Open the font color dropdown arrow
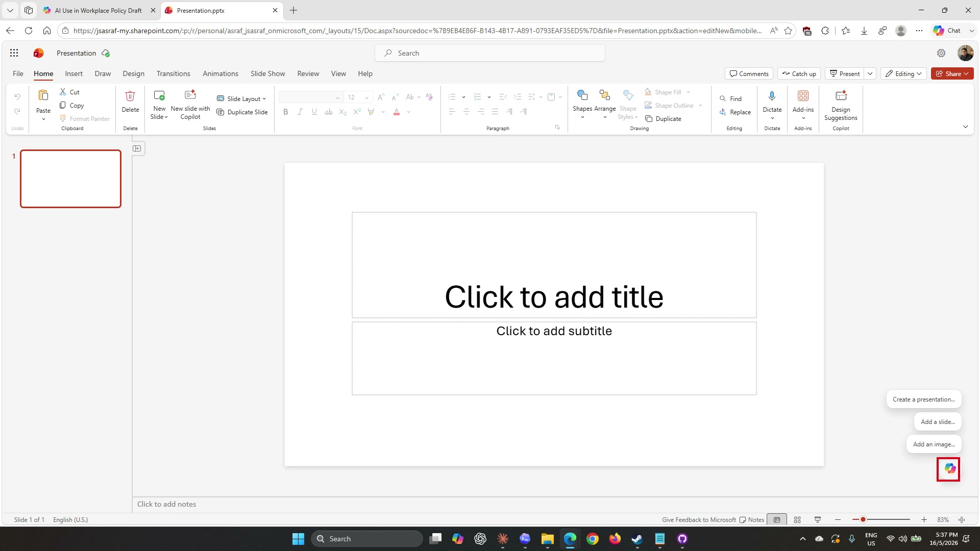 pos(409,112)
